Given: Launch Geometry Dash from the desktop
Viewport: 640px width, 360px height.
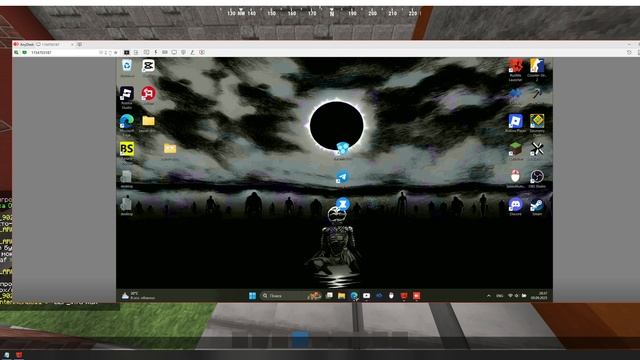Looking at the screenshot, I should [537, 123].
